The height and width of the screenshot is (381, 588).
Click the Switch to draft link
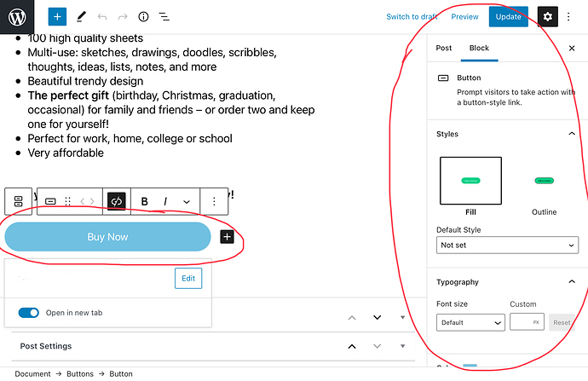[412, 16]
